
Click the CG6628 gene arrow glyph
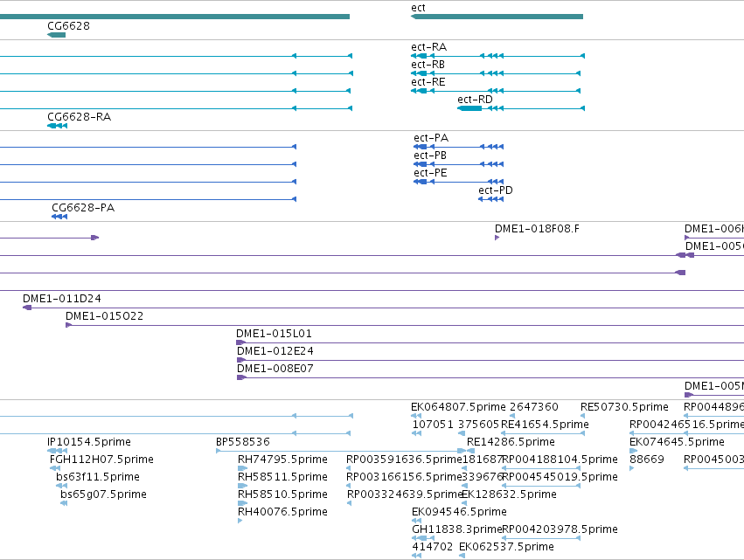pos(57,35)
